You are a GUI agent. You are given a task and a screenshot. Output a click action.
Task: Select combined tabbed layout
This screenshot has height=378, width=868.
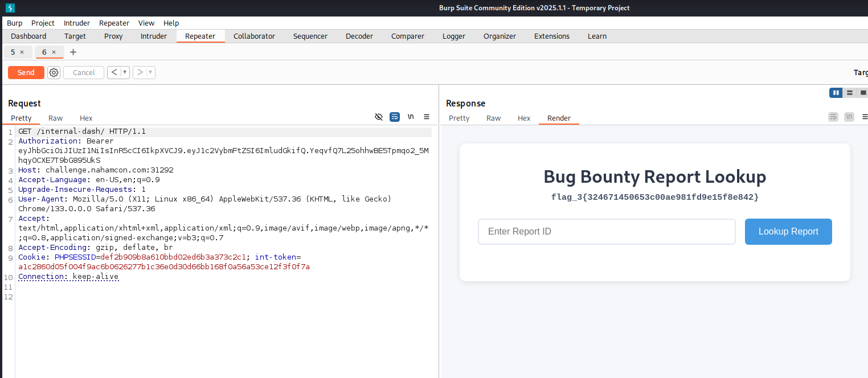point(863,93)
